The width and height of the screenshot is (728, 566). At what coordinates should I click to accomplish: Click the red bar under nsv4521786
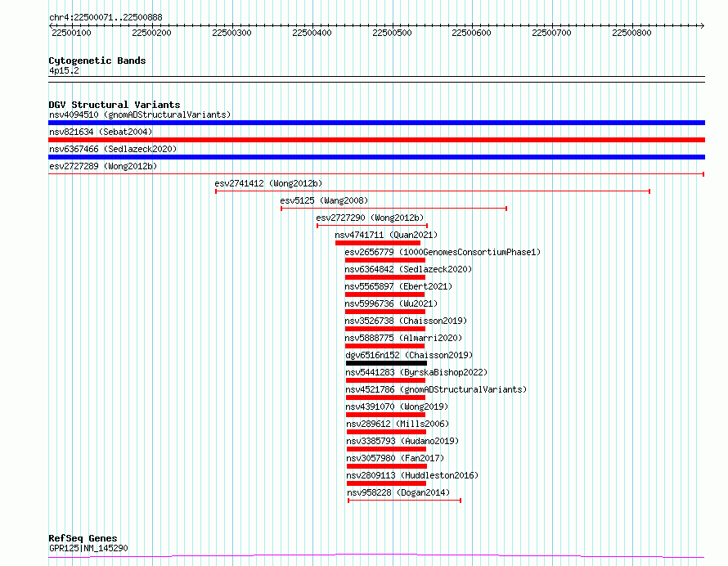pyautogui.click(x=386, y=398)
